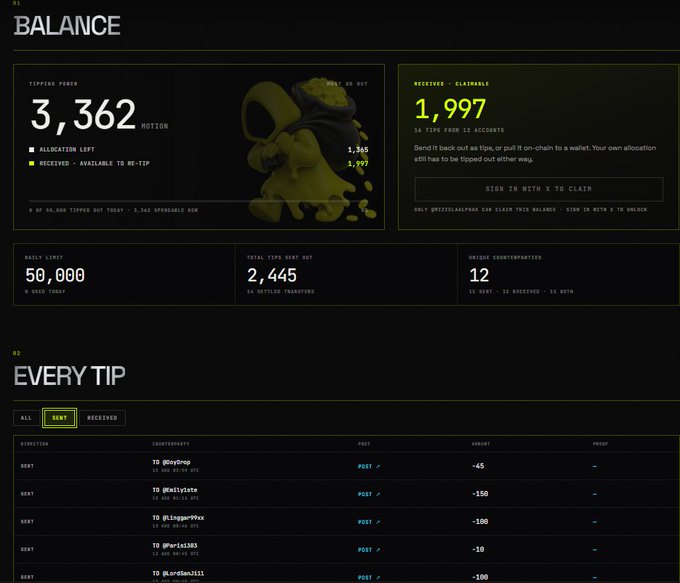Click the 1,365 allocation left value
The height and width of the screenshot is (583, 680).
coord(358,150)
